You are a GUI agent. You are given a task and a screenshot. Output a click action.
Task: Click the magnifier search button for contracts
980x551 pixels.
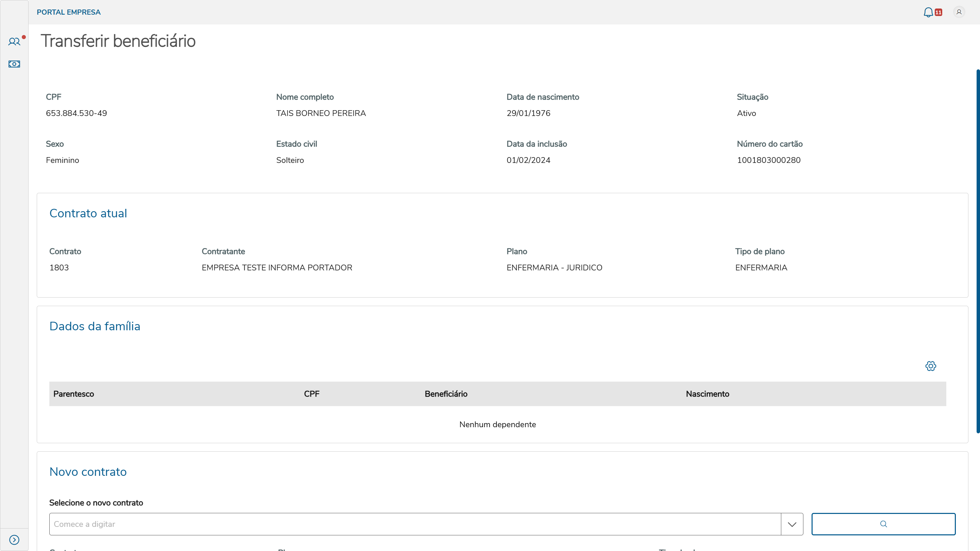click(x=883, y=524)
